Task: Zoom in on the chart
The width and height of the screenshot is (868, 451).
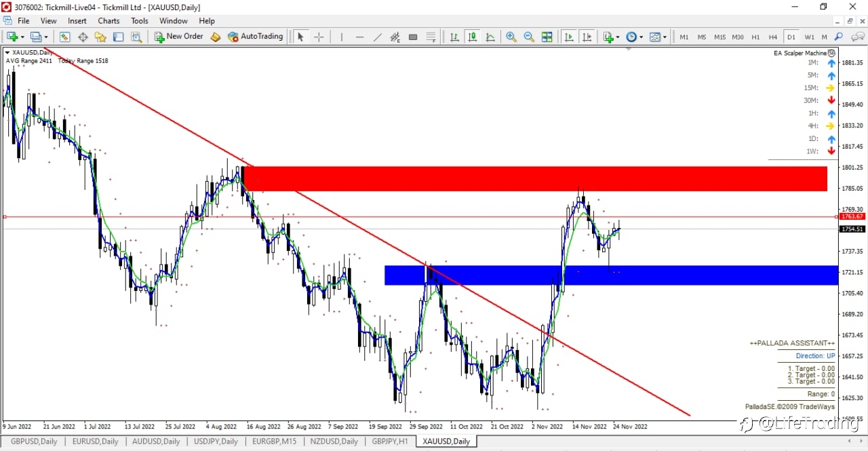Action: pyautogui.click(x=511, y=37)
